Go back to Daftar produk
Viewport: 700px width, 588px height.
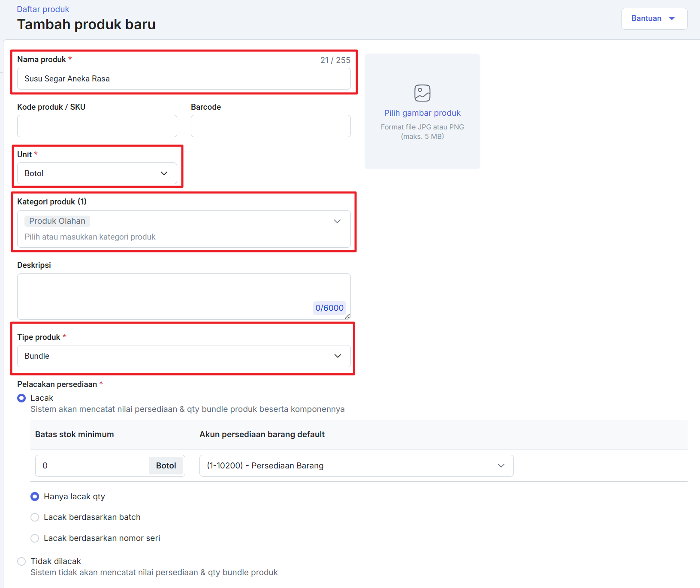(x=43, y=9)
